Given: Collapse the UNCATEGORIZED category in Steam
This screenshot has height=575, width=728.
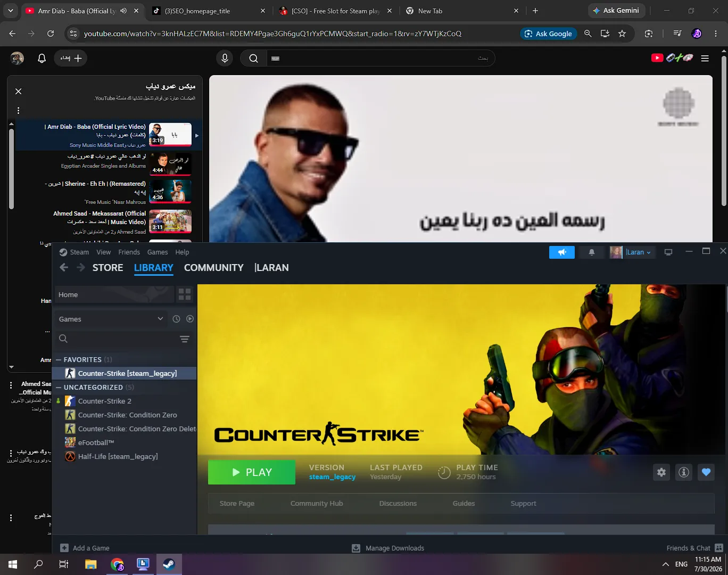Looking at the screenshot, I should [59, 388].
